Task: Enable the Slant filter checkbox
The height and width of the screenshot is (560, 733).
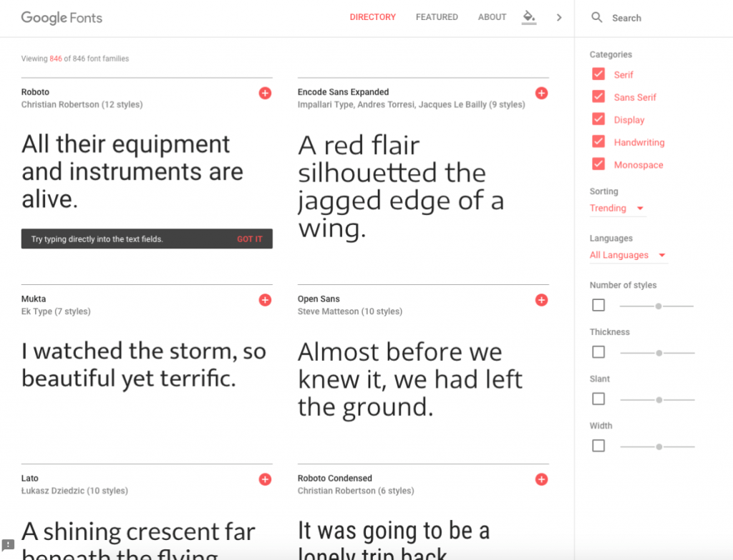Action: [x=598, y=399]
